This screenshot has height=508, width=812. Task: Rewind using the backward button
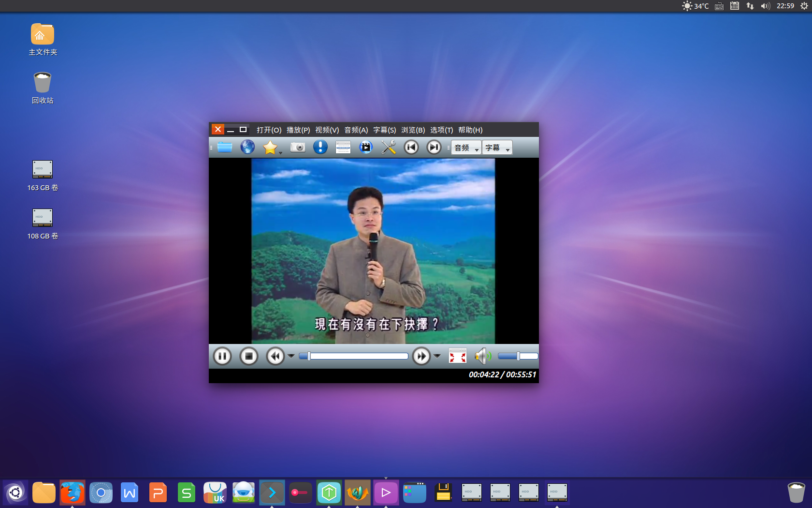(275, 357)
